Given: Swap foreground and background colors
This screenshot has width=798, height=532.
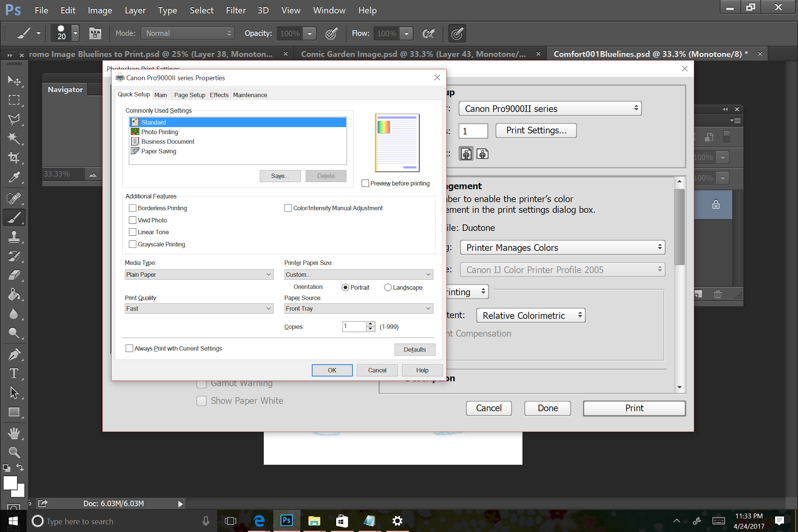Looking at the screenshot, I should click(20, 468).
